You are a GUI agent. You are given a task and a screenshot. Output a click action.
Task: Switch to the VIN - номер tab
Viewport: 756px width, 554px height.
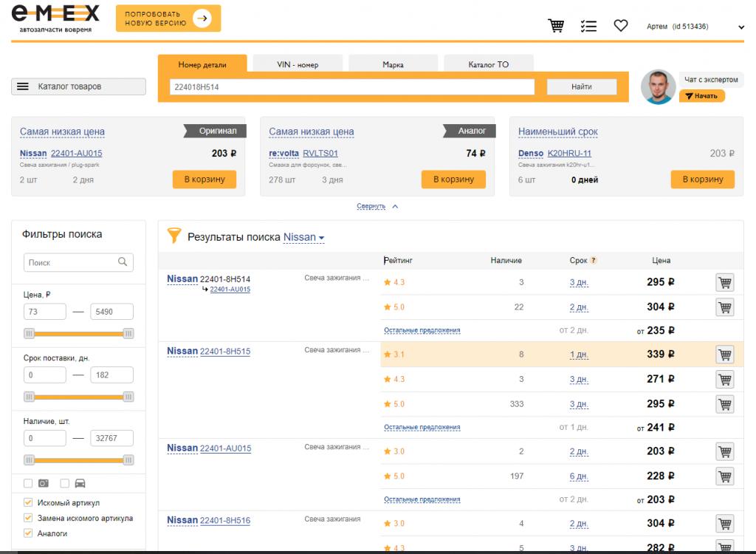298,64
